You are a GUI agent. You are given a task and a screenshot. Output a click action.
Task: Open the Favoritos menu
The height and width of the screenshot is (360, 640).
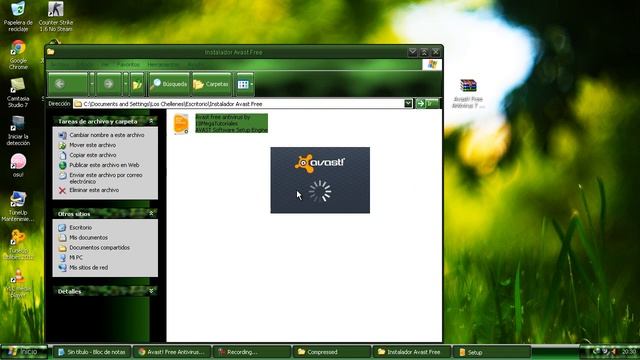coord(128,64)
